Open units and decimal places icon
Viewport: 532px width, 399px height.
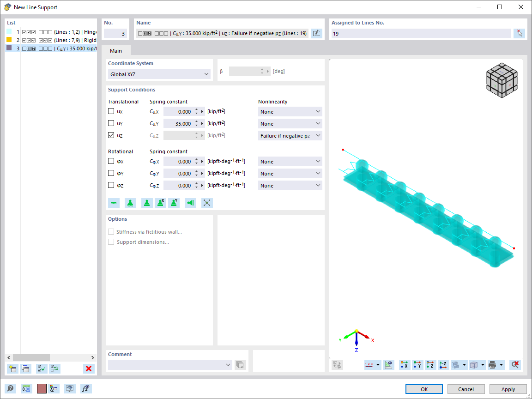(x=26, y=389)
